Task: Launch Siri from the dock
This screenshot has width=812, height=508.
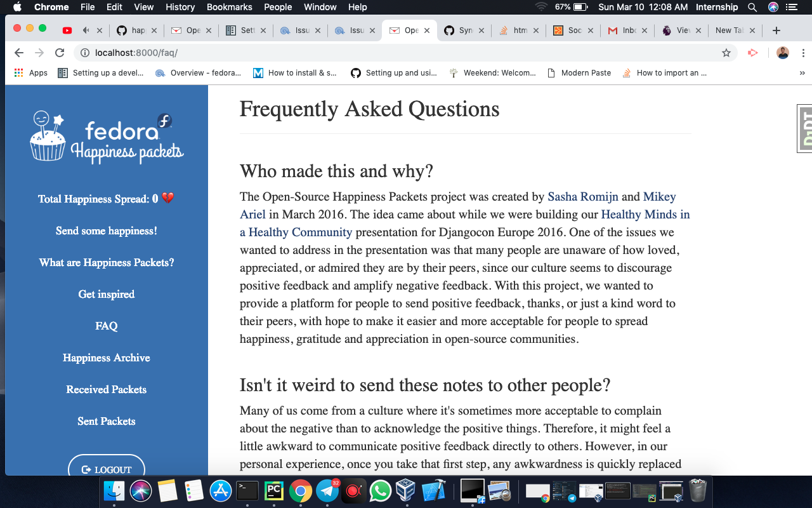Action: (141, 490)
